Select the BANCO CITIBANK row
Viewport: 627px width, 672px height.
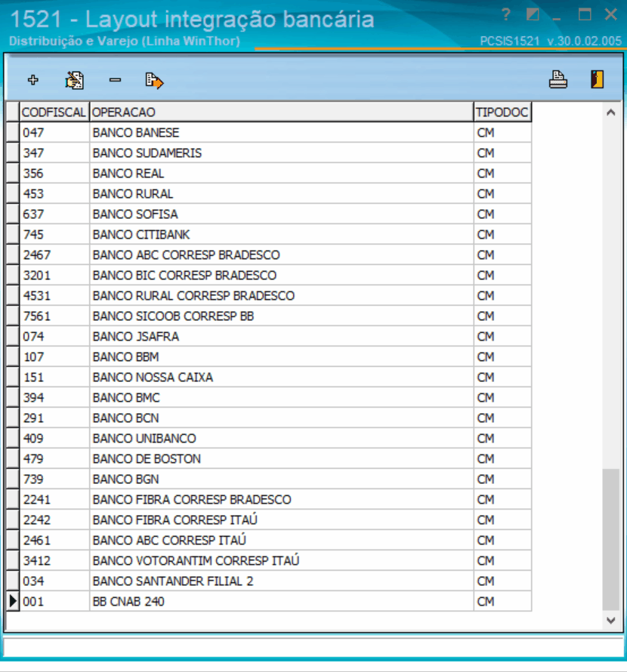[x=269, y=234]
